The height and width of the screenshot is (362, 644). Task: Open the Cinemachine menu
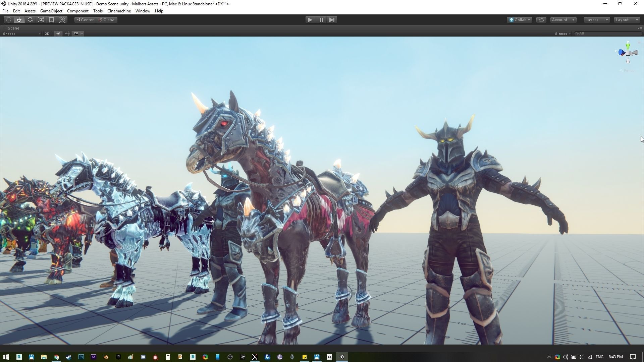119,11
